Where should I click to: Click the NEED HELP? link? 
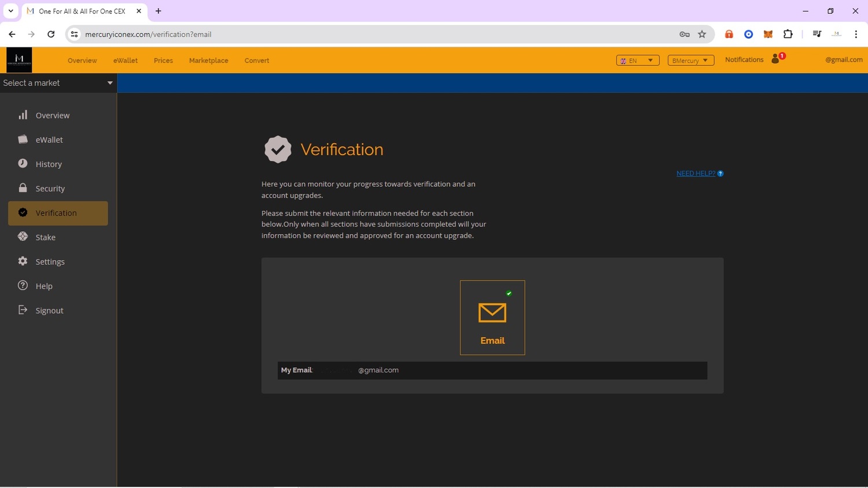pyautogui.click(x=696, y=173)
